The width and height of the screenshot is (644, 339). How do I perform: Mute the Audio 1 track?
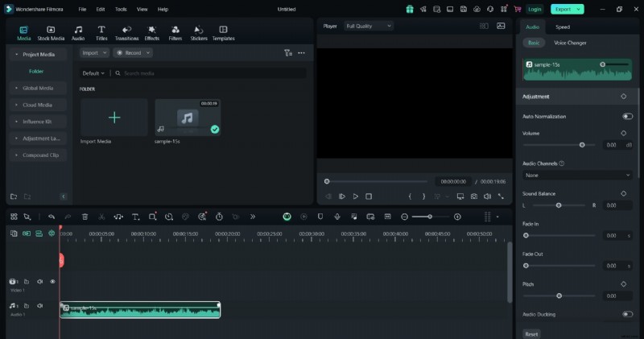tap(39, 306)
